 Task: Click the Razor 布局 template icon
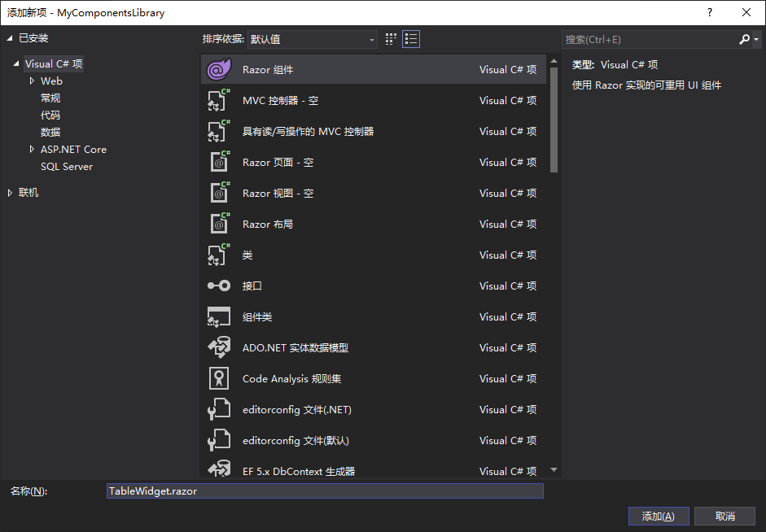pos(219,224)
